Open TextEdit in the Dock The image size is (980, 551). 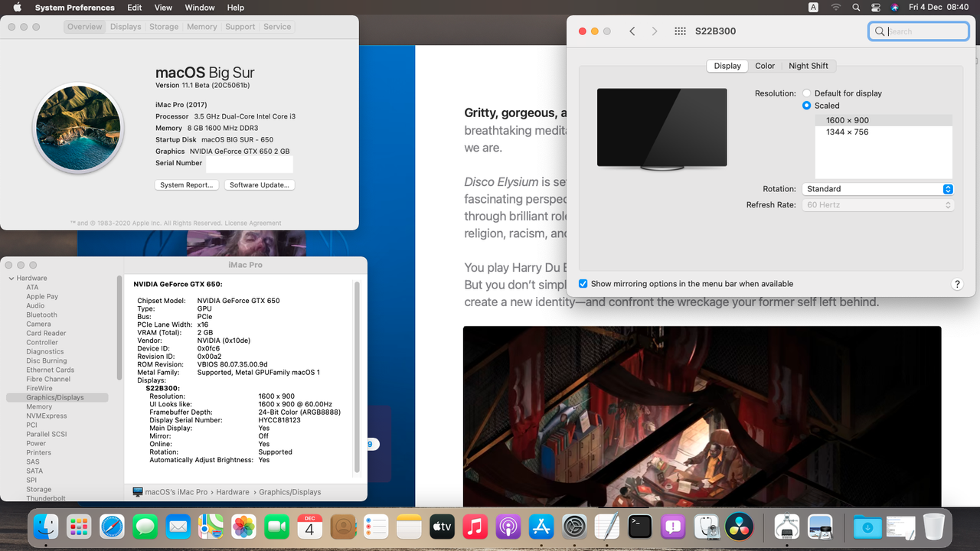coord(607,527)
